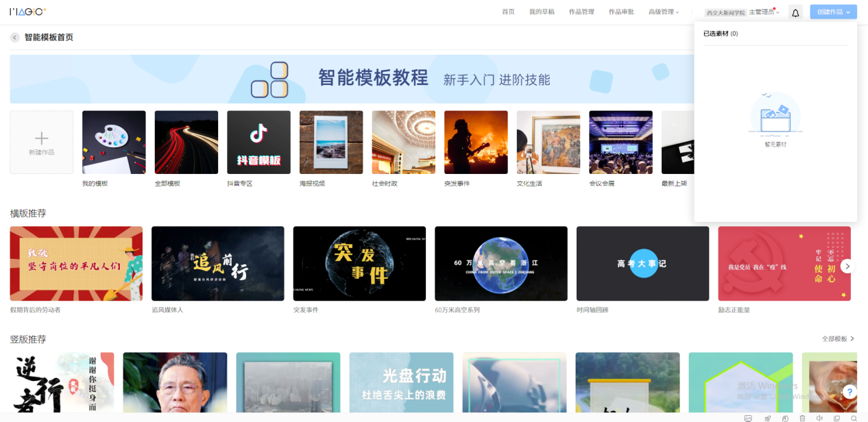Go to 我的草稿 in top navigation
Image resolution: width=868 pixels, height=422 pixels.
pyautogui.click(x=542, y=12)
